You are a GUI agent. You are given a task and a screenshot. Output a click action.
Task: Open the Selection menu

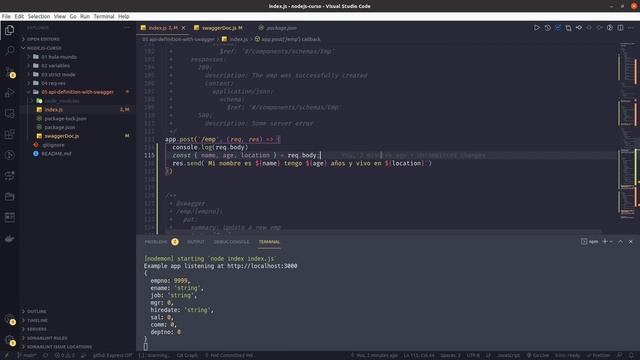pos(39,16)
